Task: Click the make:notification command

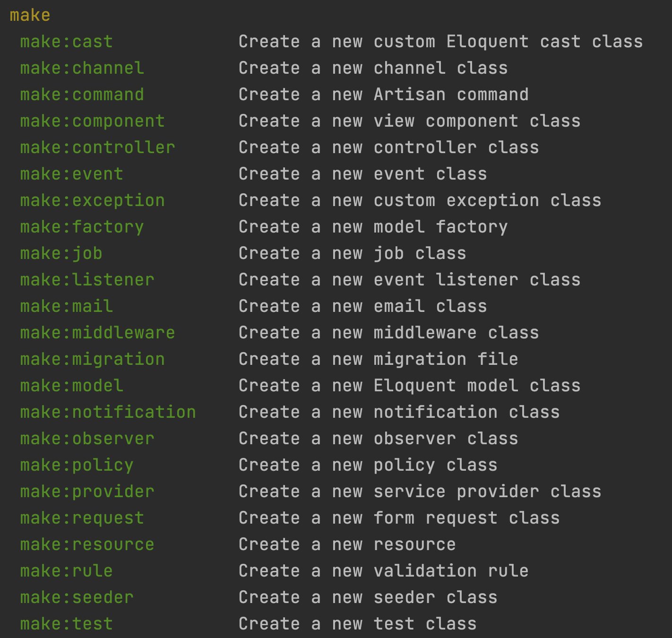Action: point(108,412)
